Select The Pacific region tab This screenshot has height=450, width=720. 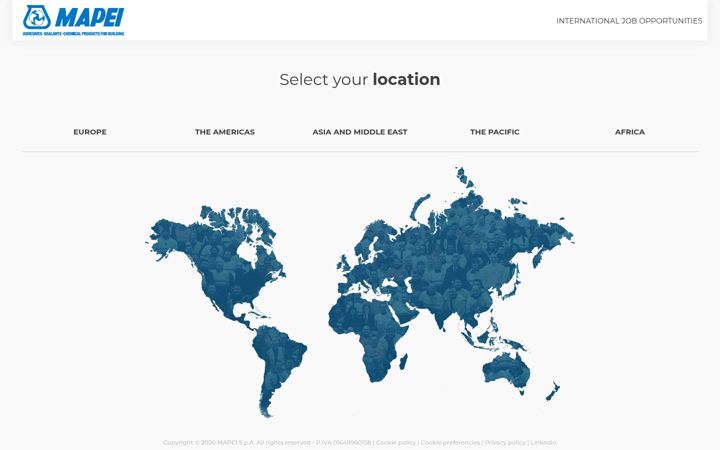[x=495, y=132]
